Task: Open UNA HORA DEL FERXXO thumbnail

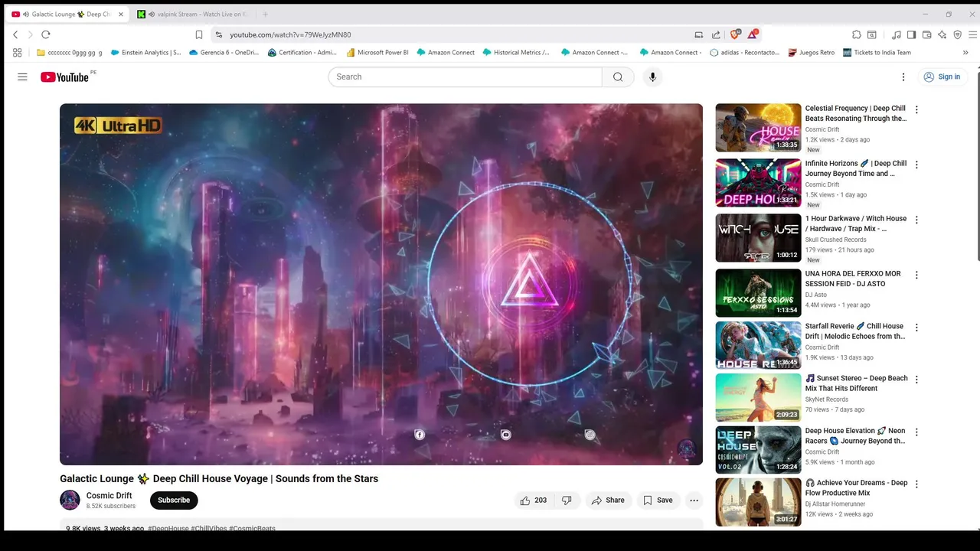Action: 758,293
